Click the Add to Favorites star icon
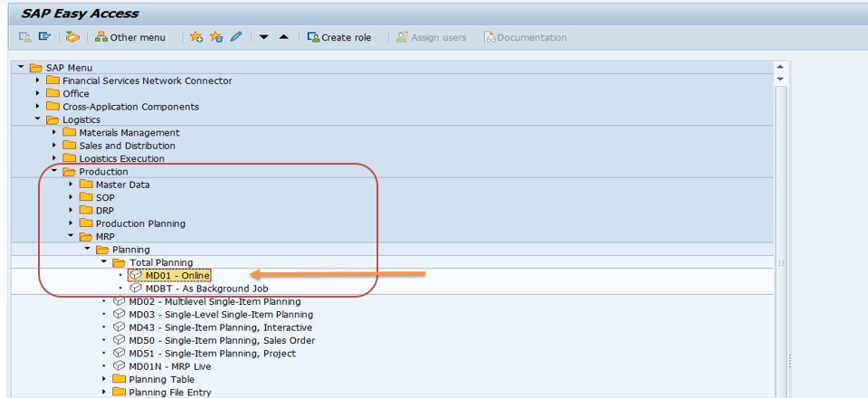The width and height of the screenshot is (868, 398). pyautogui.click(x=196, y=37)
